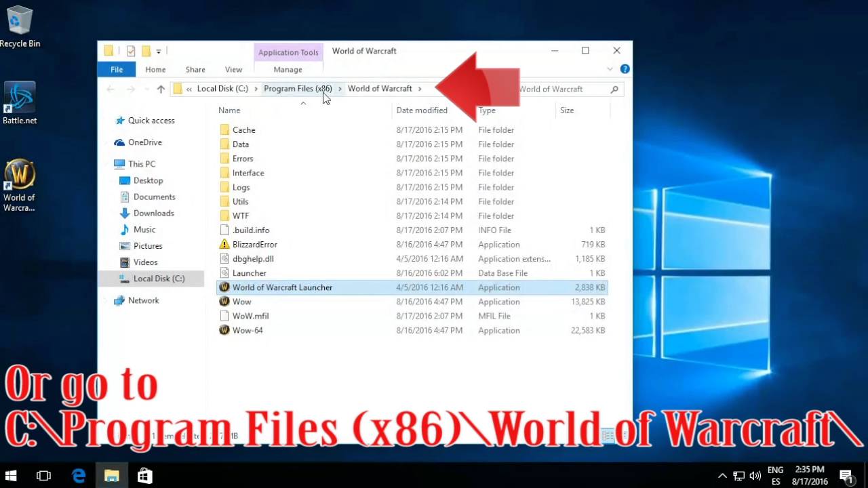
Task: Expand the breadcrumb chevron after World of Warcraft
Action: tap(420, 89)
